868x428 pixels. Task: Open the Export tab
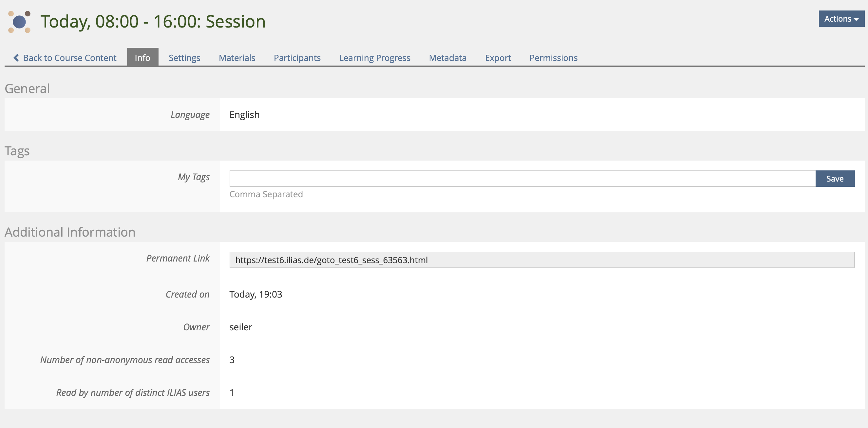498,58
